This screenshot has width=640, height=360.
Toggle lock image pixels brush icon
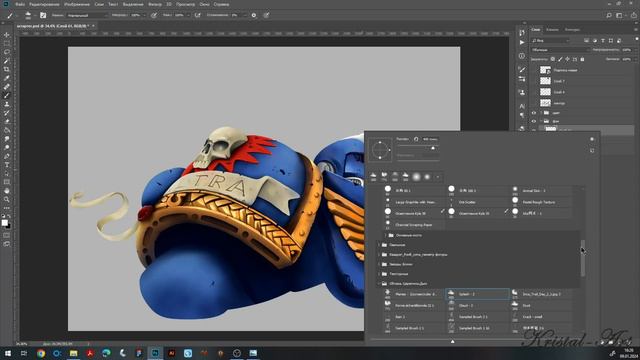coord(560,59)
